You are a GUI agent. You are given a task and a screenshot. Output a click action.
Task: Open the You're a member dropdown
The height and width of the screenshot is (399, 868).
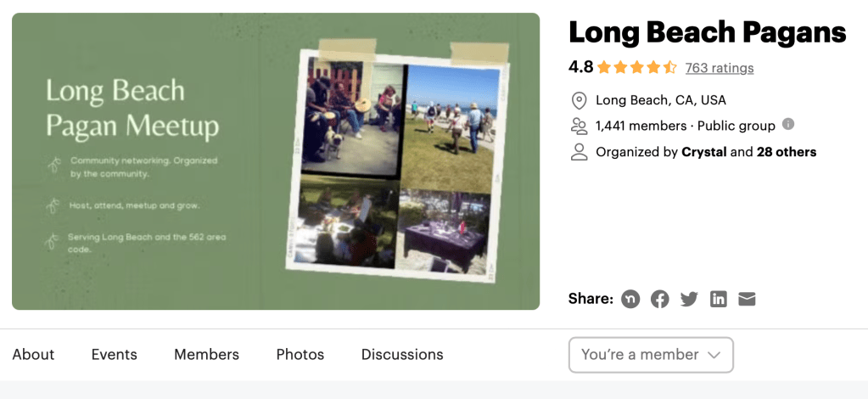651,355
